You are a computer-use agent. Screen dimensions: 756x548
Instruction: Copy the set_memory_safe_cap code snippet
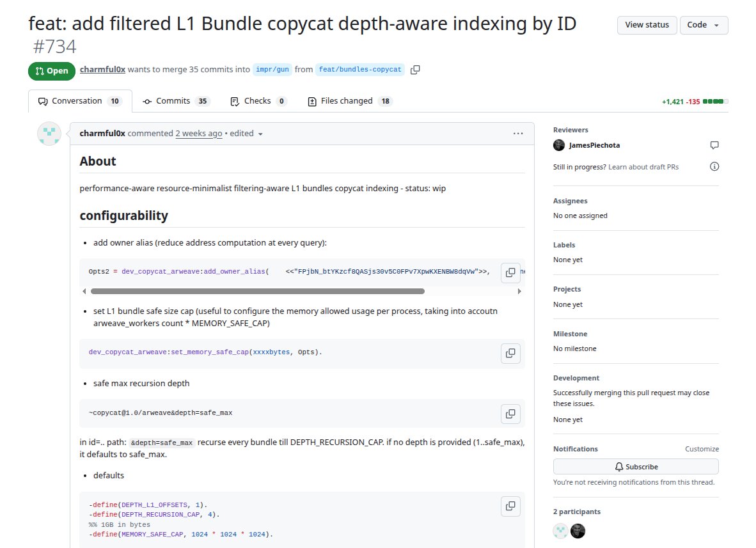point(510,353)
